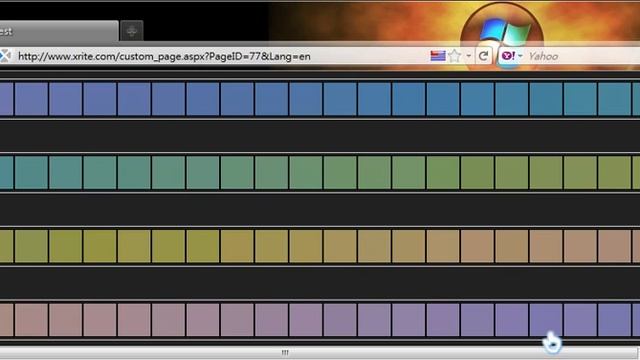
Task: Pick the first fully visible swatch in the blue row
Action: 31,99
